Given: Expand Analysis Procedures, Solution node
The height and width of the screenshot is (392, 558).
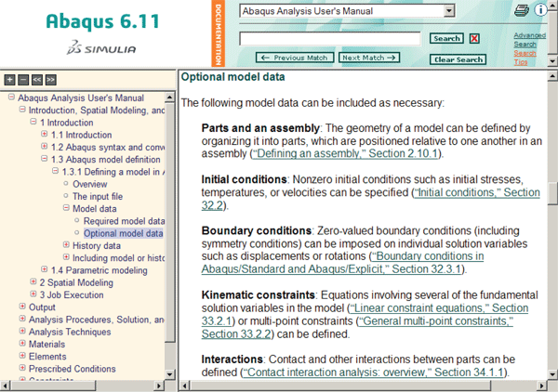Looking at the screenshot, I should 22,319.
